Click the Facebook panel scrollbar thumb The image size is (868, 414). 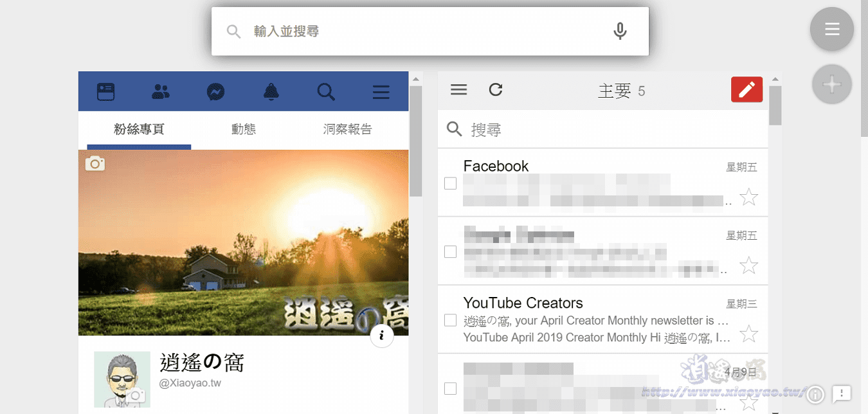(x=416, y=141)
